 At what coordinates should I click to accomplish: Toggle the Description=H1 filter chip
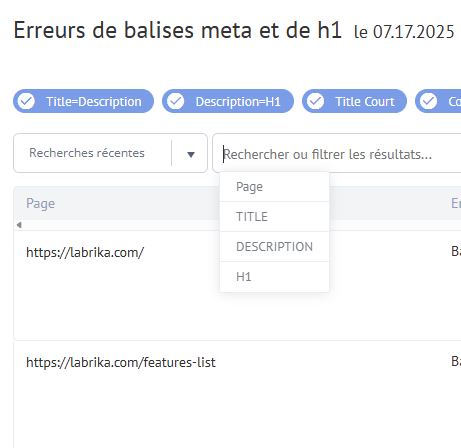click(228, 101)
